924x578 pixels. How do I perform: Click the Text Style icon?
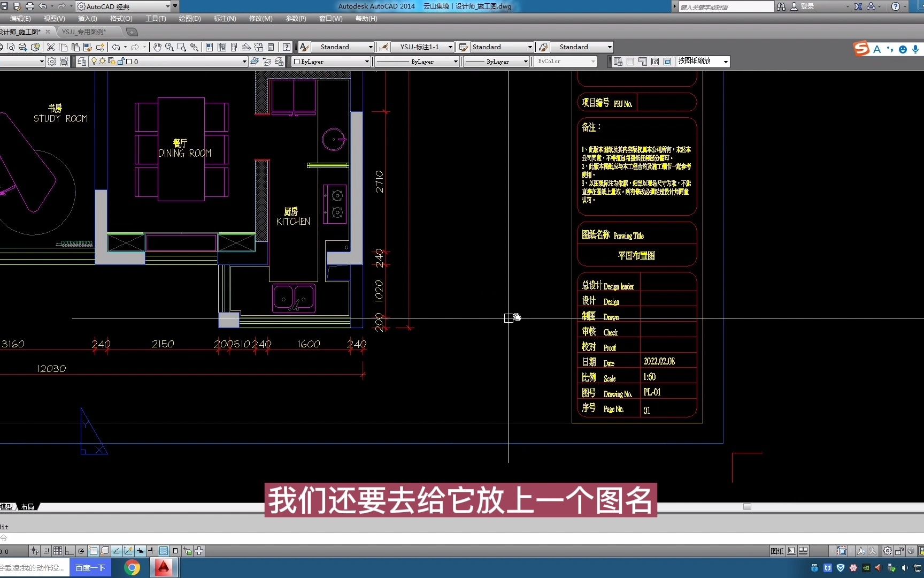[x=304, y=47]
